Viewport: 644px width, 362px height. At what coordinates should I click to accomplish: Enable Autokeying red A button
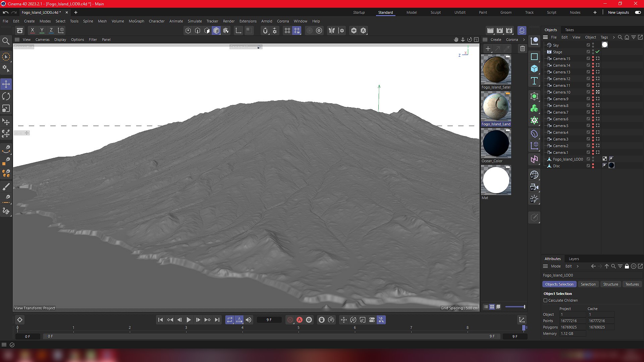coord(300,320)
